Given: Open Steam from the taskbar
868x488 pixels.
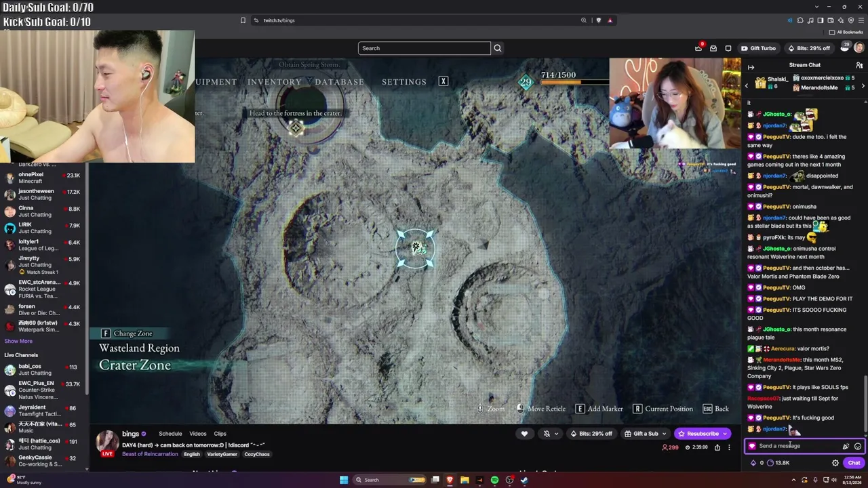Looking at the screenshot, I should point(525,480).
